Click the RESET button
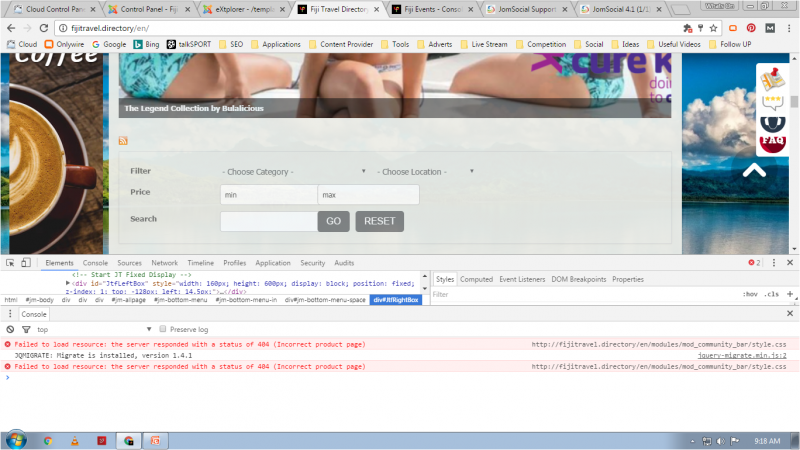Image resolution: width=800 pixels, height=450 pixels. tap(380, 221)
